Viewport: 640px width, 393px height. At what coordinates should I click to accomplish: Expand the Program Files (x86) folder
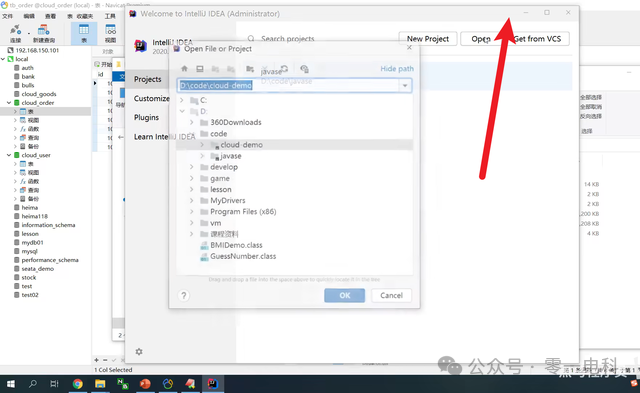[192, 211]
